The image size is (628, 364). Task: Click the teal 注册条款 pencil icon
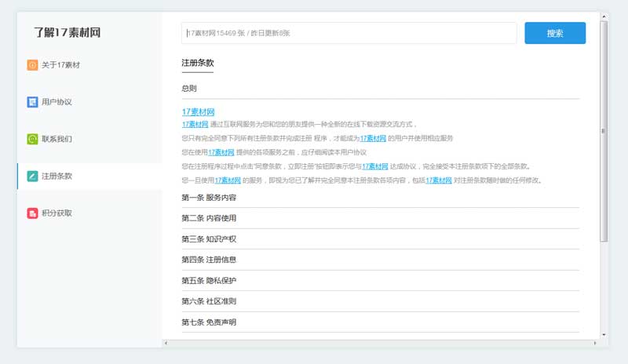tap(32, 177)
